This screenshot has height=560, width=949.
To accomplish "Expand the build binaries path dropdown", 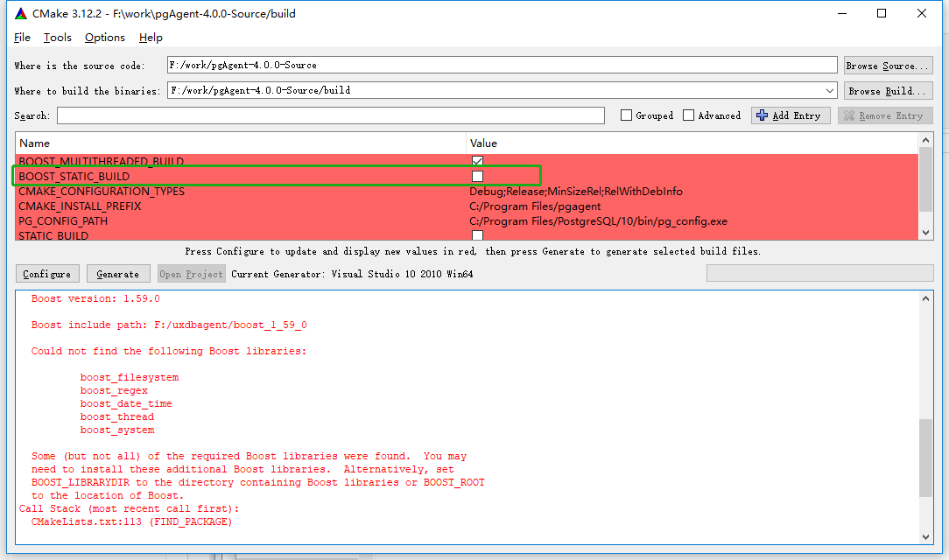I will click(x=829, y=91).
